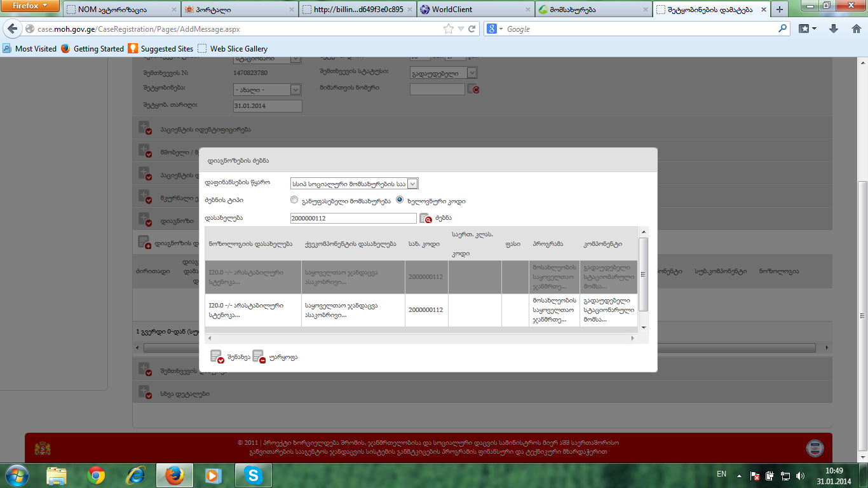Switch to the WorldClient tab
868x488 pixels.
click(475, 10)
